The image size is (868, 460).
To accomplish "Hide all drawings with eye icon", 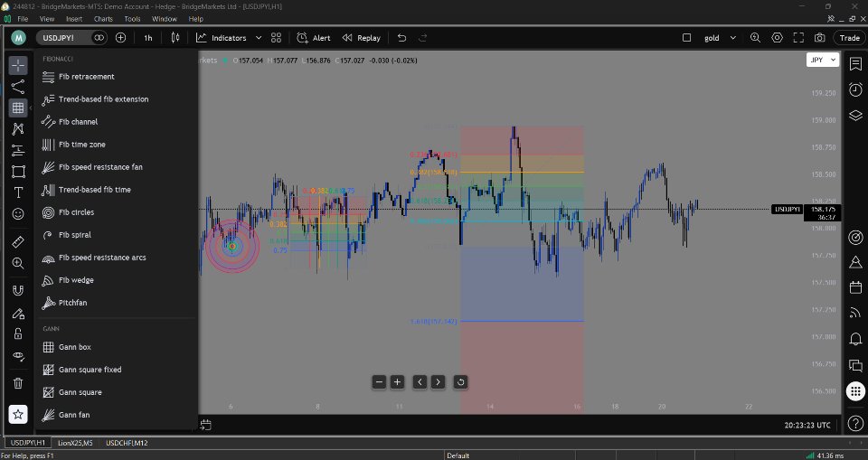I will coord(18,356).
